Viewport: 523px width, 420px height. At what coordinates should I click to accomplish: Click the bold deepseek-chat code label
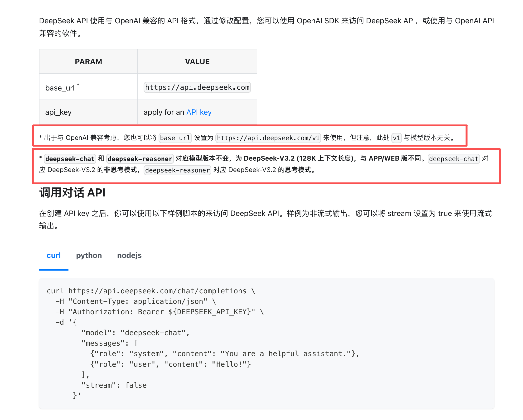coord(70,159)
